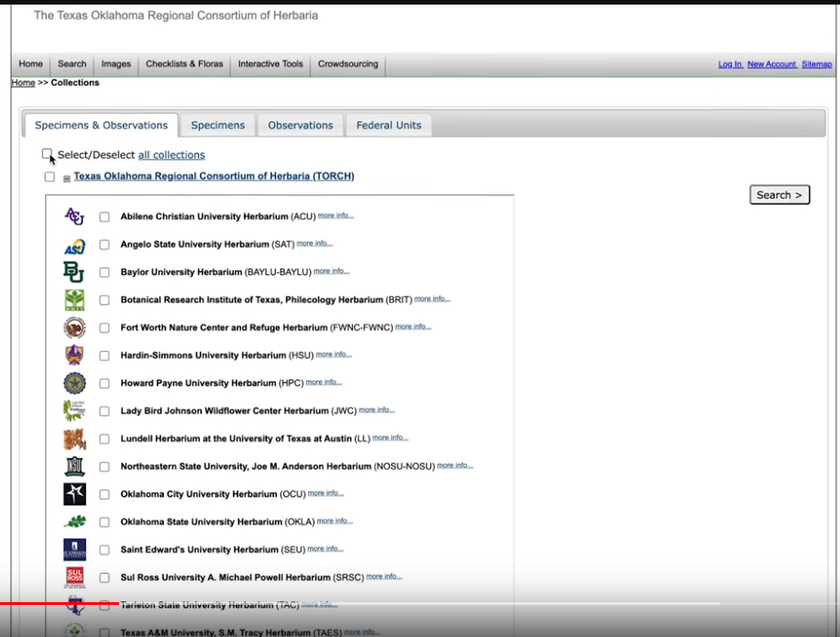Image resolution: width=840 pixels, height=637 pixels.
Task: Switch to the Observations tab
Action: (301, 126)
